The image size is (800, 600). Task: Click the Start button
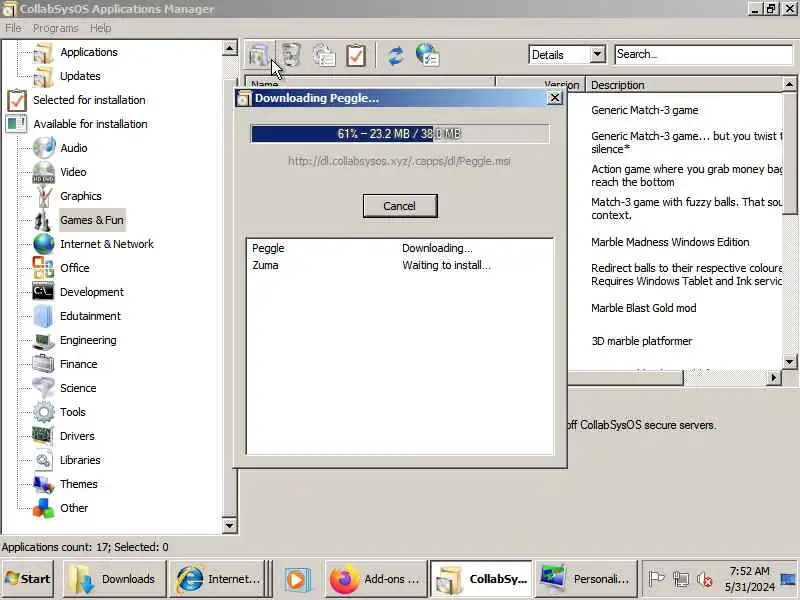[x=28, y=579]
